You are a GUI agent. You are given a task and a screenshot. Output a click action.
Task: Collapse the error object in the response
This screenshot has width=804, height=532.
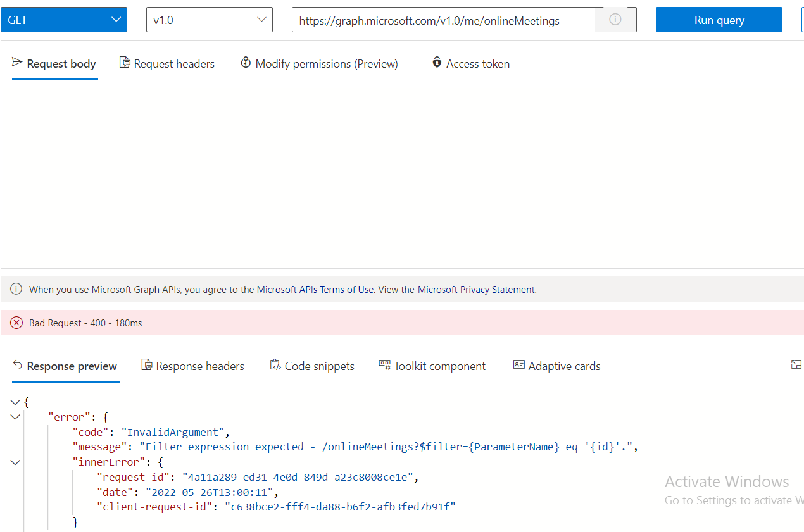click(x=15, y=417)
